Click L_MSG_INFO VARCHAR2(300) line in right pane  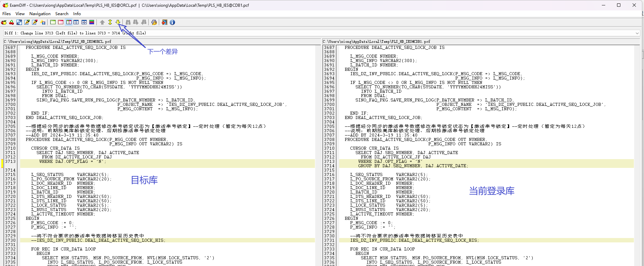coord(384,61)
